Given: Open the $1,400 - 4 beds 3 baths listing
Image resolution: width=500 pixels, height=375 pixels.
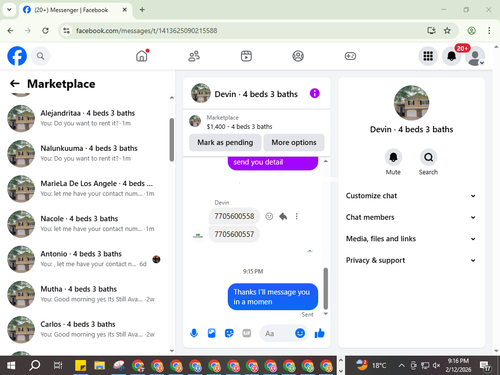Looking at the screenshot, I should (239, 127).
